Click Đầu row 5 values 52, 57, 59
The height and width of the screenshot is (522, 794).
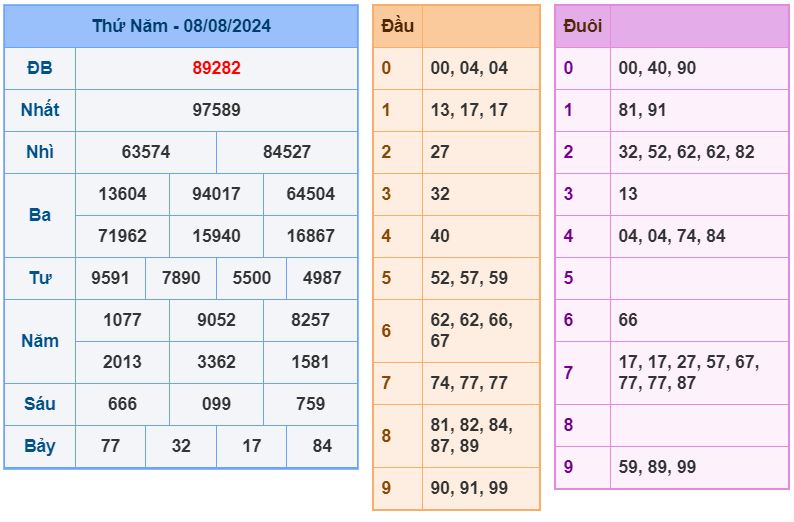(469, 278)
